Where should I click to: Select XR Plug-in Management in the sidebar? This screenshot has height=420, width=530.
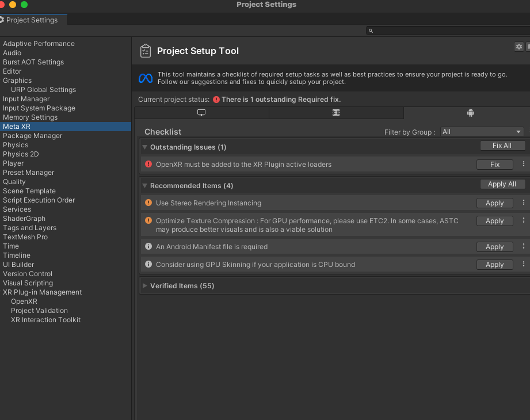42,292
